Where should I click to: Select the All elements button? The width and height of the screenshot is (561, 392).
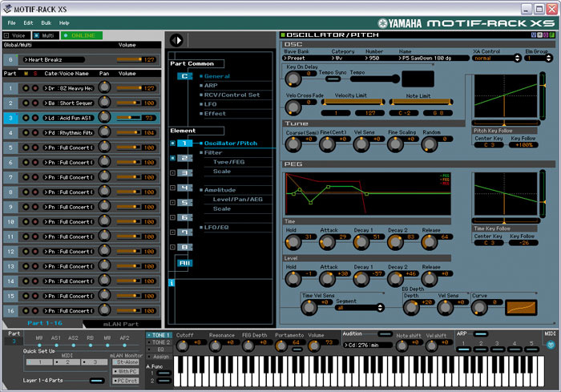(184, 263)
